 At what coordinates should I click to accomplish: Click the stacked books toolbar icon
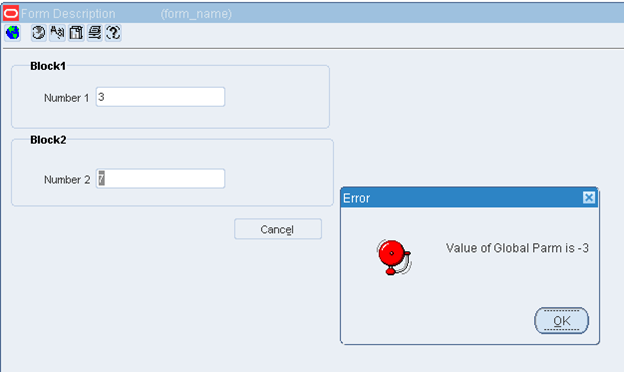(x=95, y=33)
